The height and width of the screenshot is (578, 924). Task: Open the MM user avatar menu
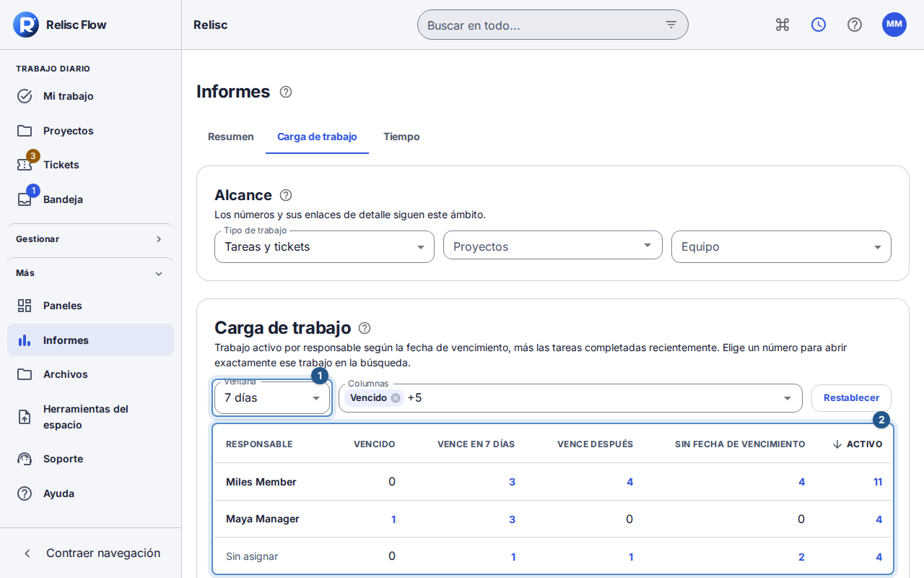(x=894, y=25)
